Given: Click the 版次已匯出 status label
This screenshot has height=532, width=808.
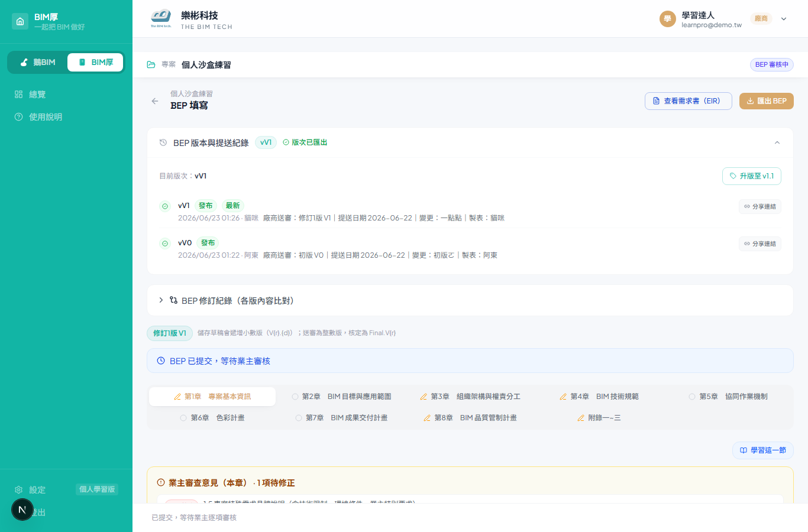Looking at the screenshot, I should pyautogui.click(x=305, y=142).
